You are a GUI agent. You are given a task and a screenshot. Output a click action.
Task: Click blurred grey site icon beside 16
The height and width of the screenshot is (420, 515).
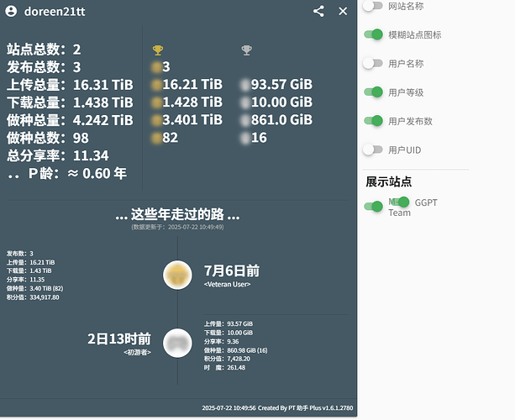[x=245, y=138]
